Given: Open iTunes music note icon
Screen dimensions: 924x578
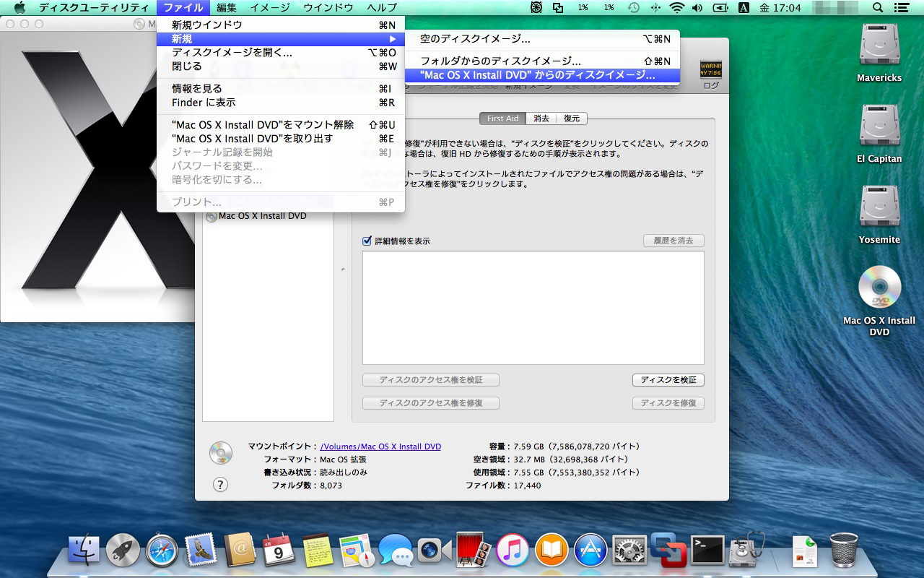Looking at the screenshot, I should tap(513, 551).
